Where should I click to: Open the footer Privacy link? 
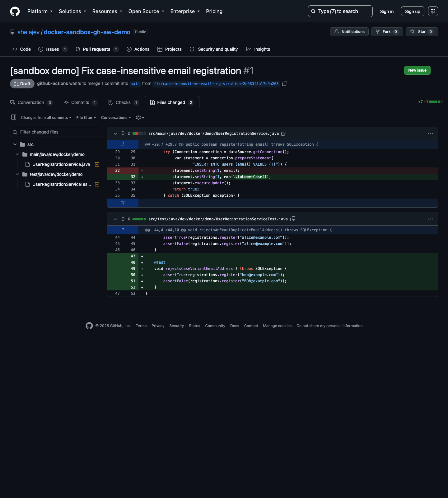[158, 326]
